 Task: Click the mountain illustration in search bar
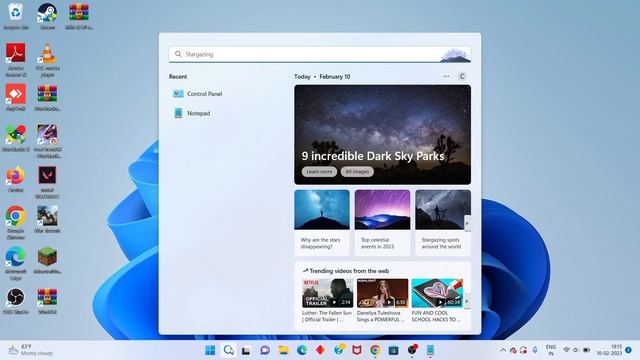[455, 55]
